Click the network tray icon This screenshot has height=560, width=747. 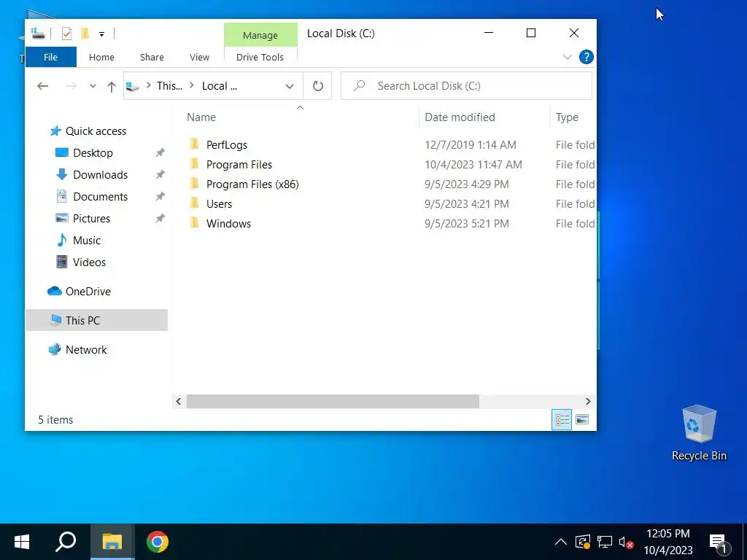[x=605, y=542]
